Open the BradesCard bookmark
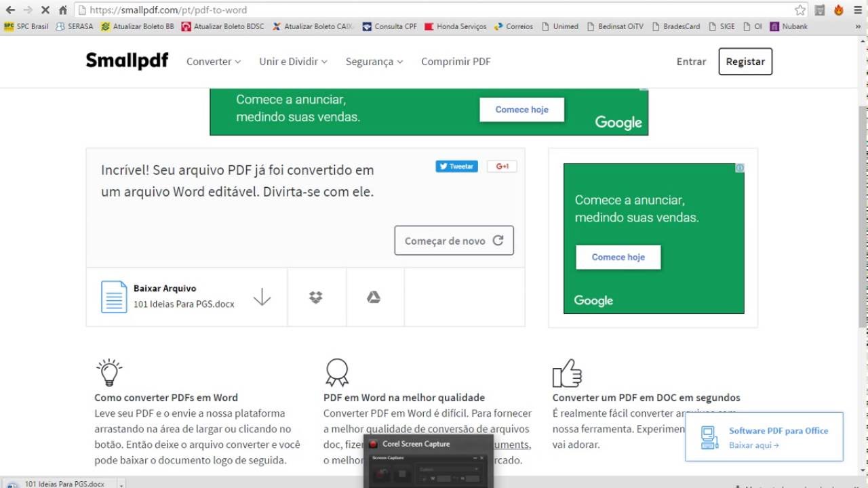Image resolution: width=868 pixels, height=488 pixels. click(676, 26)
